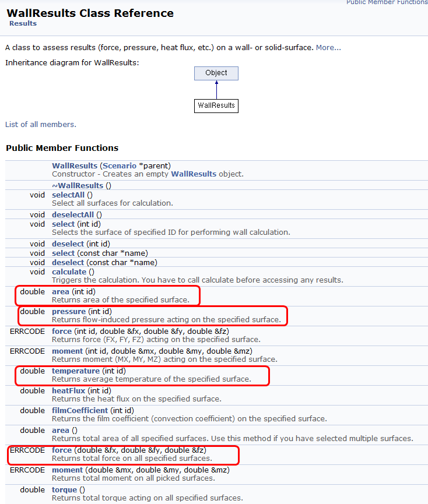
Task: Click the More... link after class description
Action: (x=328, y=48)
